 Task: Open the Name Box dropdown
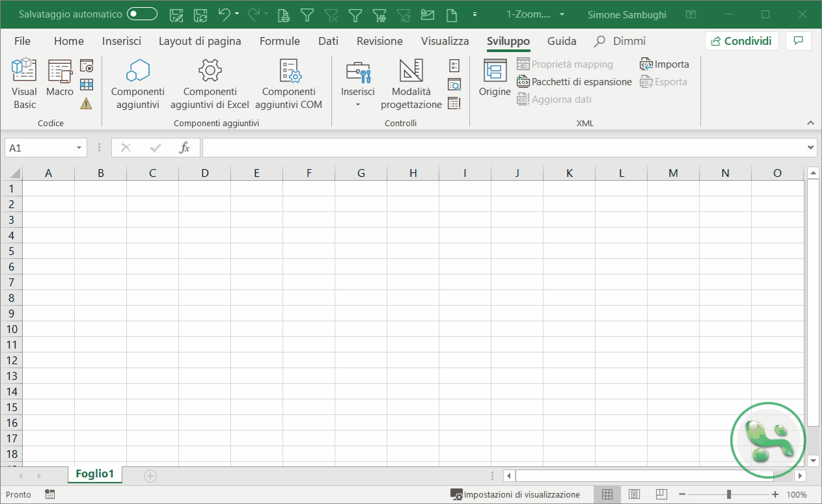pyautogui.click(x=79, y=148)
